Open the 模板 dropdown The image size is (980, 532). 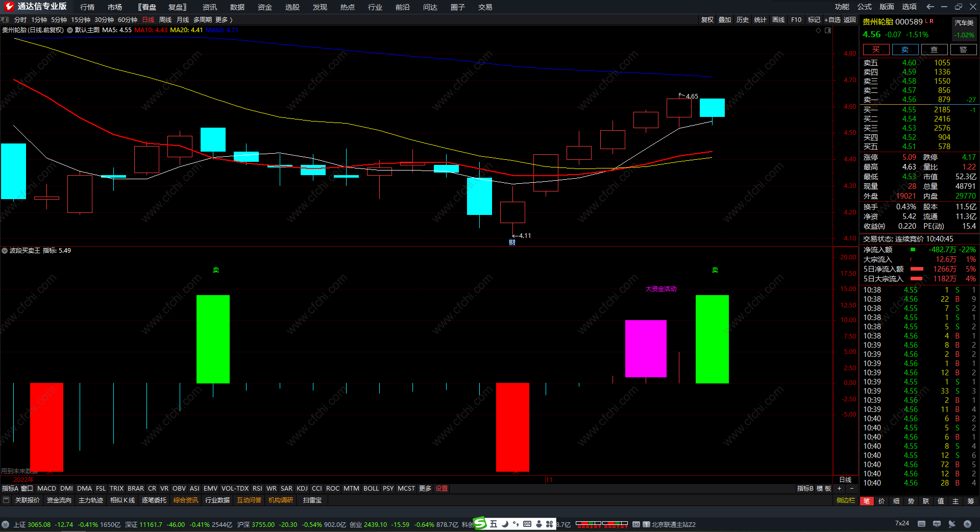(x=824, y=489)
